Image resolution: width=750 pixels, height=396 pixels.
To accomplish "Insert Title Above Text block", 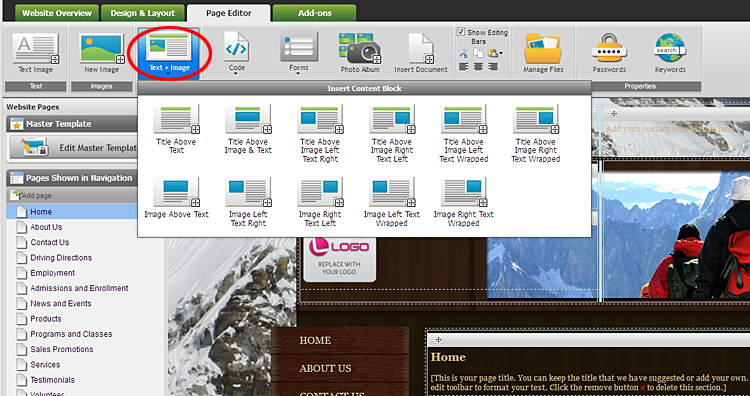I will [x=176, y=129].
